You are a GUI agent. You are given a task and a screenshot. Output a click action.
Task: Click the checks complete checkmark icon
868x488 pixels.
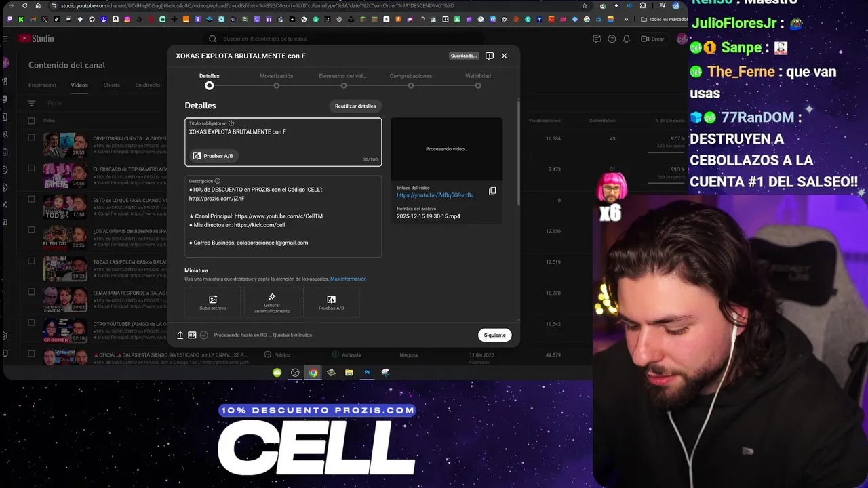click(x=203, y=335)
